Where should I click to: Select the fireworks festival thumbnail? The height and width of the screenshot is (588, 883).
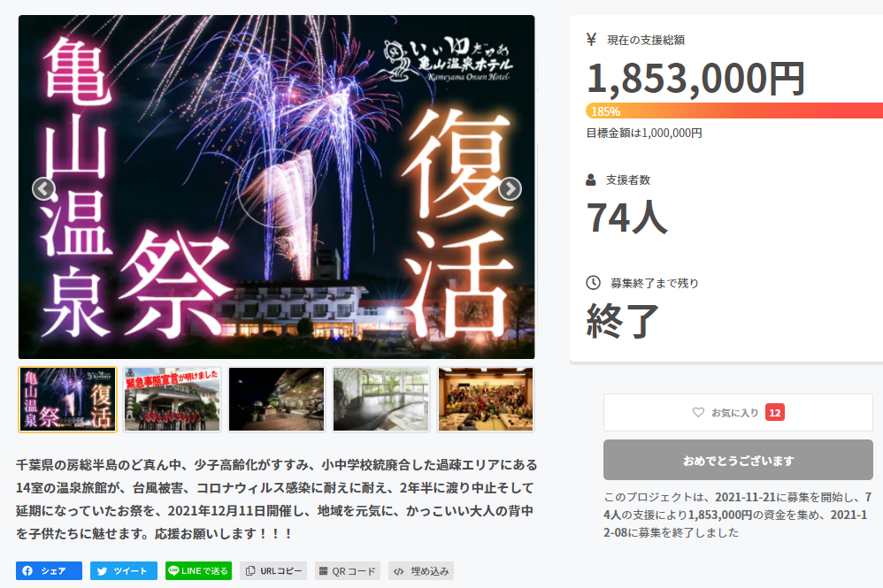click(x=67, y=400)
